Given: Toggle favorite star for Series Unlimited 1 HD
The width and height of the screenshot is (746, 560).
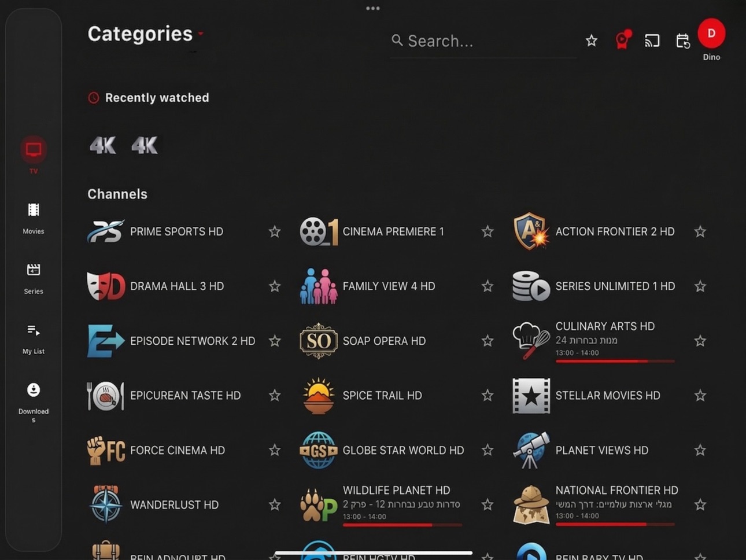Looking at the screenshot, I should pos(700,286).
